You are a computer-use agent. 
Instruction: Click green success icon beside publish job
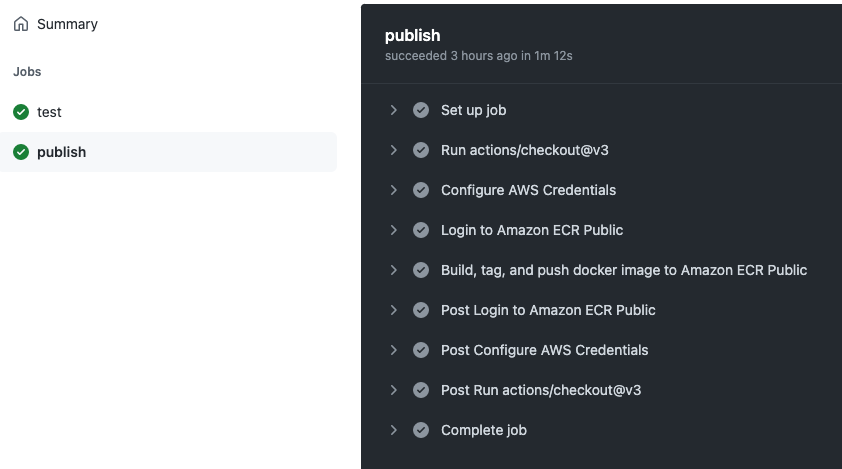click(21, 152)
